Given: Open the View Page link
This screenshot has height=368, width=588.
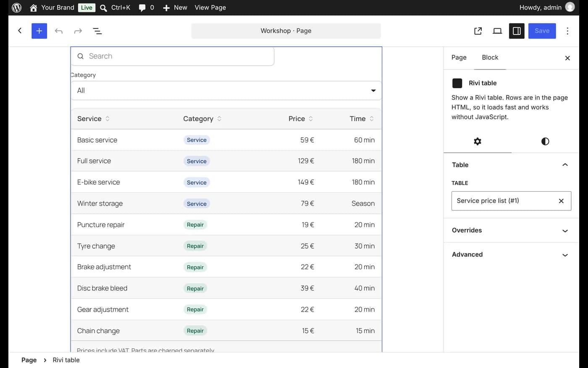Looking at the screenshot, I should coord(210,8).
